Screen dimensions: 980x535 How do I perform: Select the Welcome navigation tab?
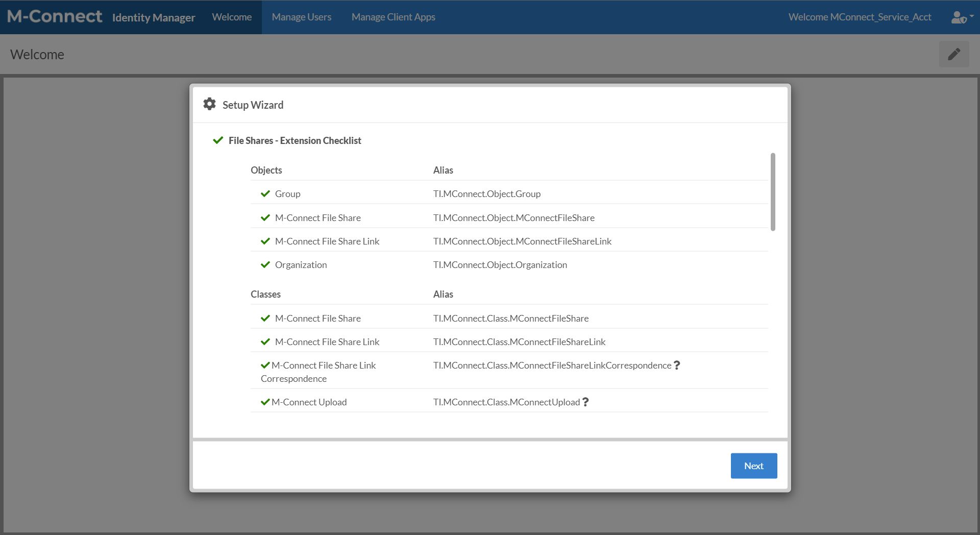232,17
